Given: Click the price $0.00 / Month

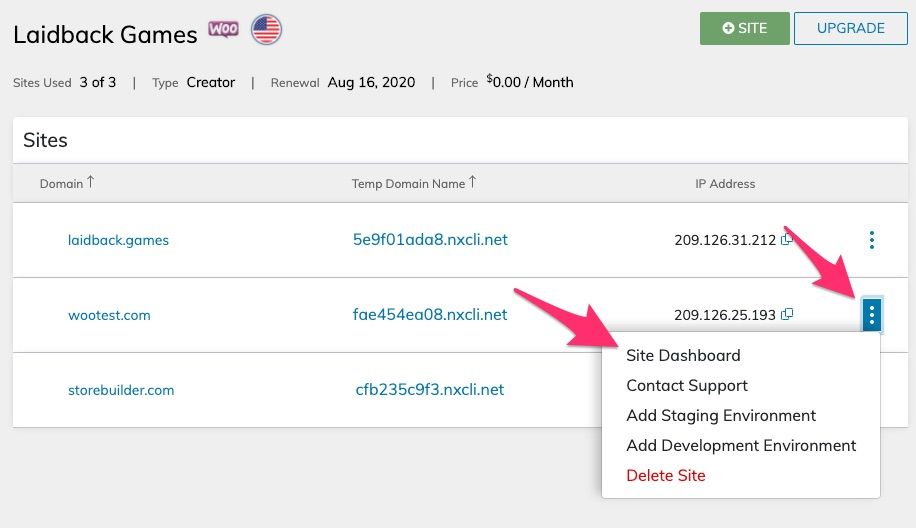Looking at the screenshot, I should [530, 82].
